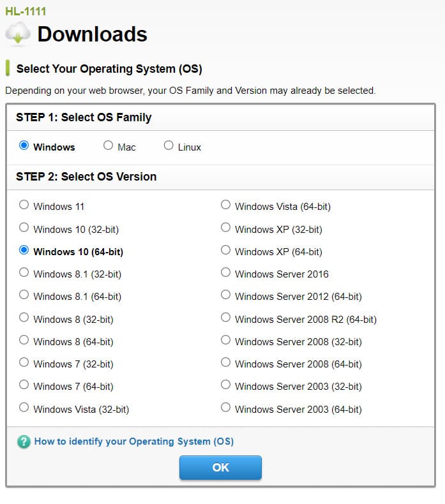Select Windows Server 2003 (64-bit) option
The image size is (445, 504).
point(225,408)
